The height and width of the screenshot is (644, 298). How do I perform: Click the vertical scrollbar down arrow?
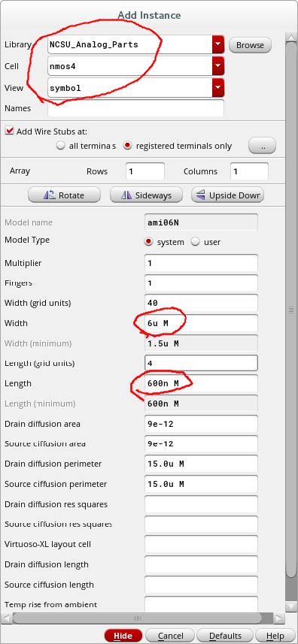tap(291, 606)
